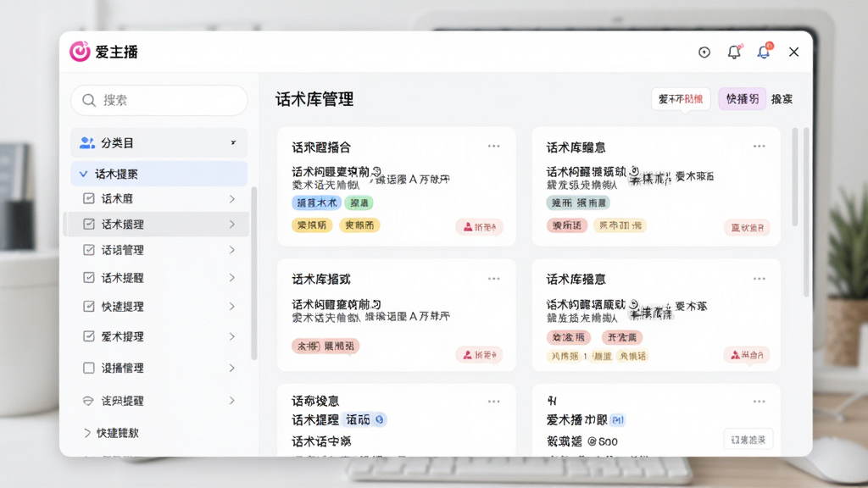Click pink action button on 话术库播就 card
Screen dimensions: 868x488
pos(480,355)
